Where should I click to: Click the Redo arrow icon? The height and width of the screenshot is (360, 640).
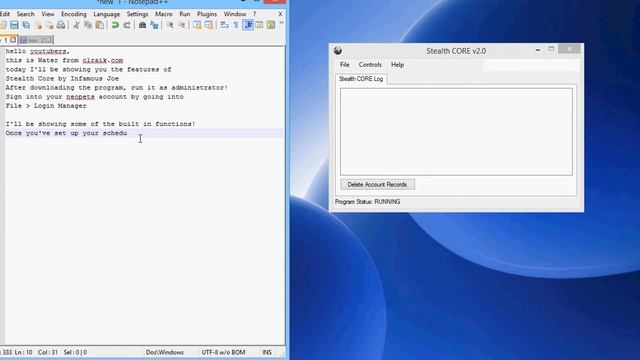(127, 25)
